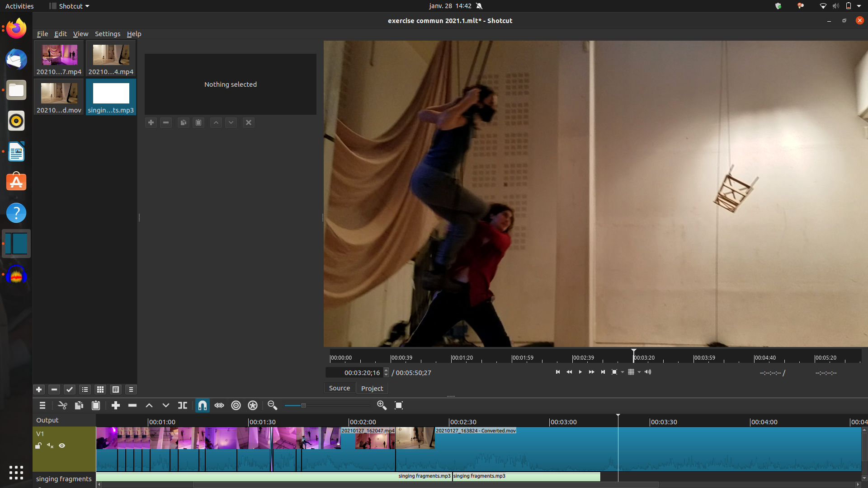Toggle scrub while dragging eye button
Viewport: 868px width, 488px height.
coord(219,405)
